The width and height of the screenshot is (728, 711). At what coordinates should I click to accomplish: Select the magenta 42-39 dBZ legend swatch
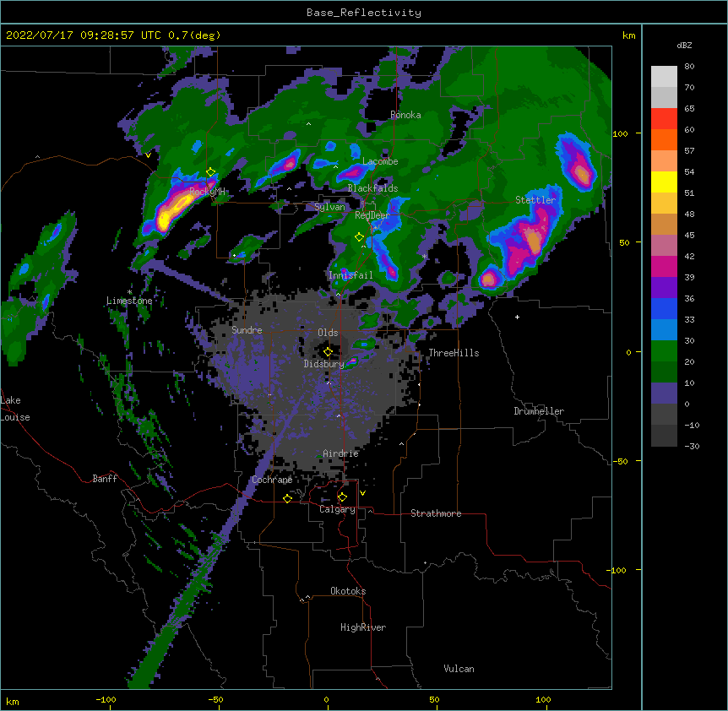[x=664, y=266]
